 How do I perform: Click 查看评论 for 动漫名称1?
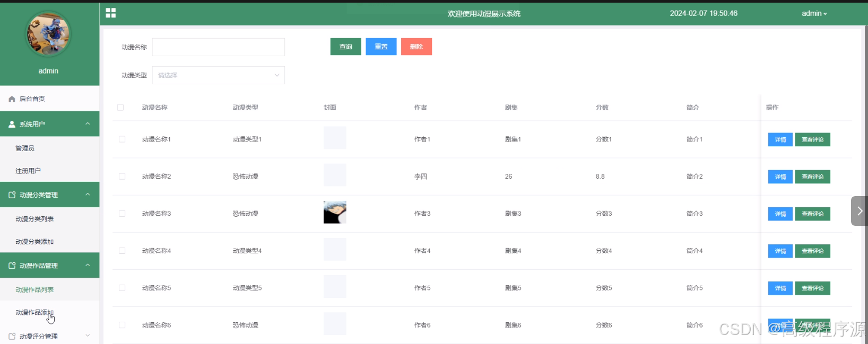[x=812, y=139]
